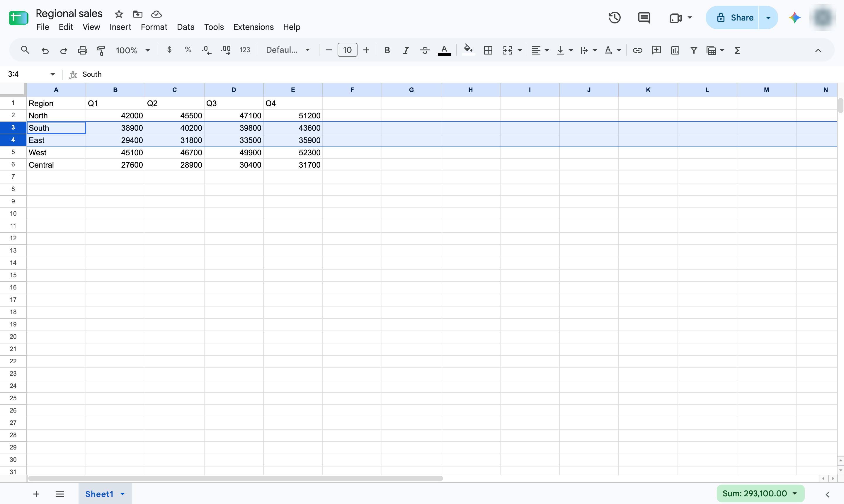
Task: Open the text color picker
Action: tap(444, 50)
